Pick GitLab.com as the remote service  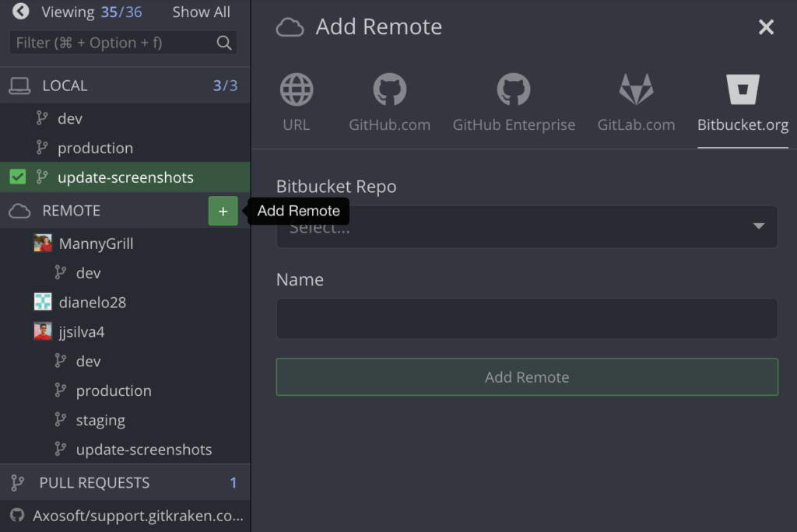pos(636,100)
